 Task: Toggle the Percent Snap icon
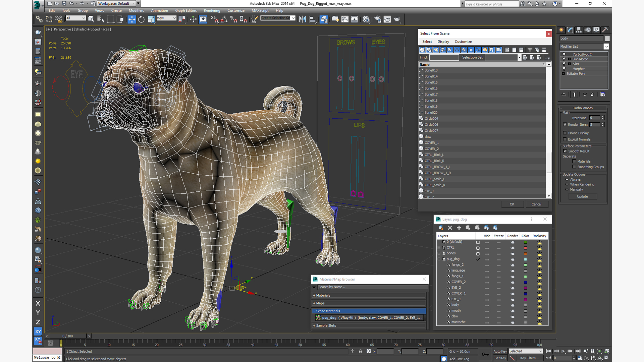(x=234, y=19)
